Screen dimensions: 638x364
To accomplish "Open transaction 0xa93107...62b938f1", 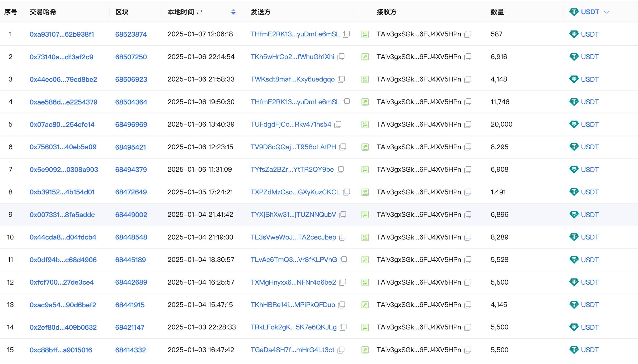I will point(62,34).
